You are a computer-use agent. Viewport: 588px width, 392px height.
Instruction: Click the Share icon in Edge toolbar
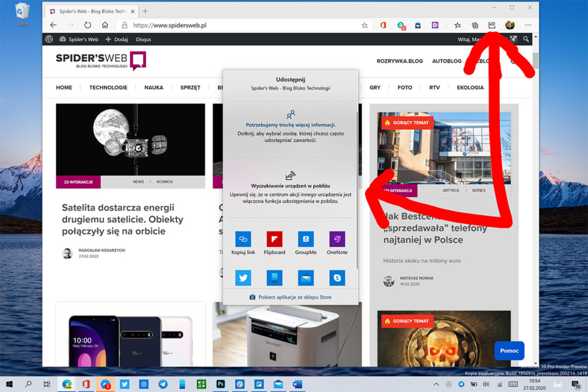pyautogui.click(x=492, y=25)
